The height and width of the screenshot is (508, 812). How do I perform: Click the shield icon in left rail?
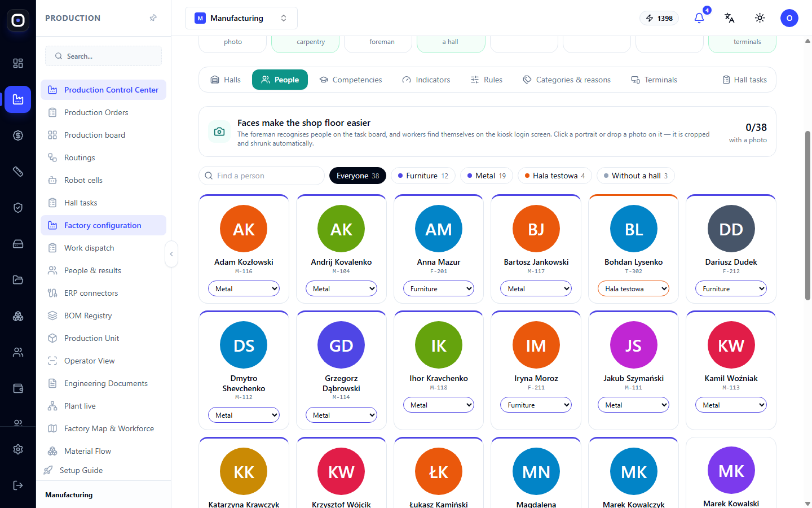click(x=18, y=208)
